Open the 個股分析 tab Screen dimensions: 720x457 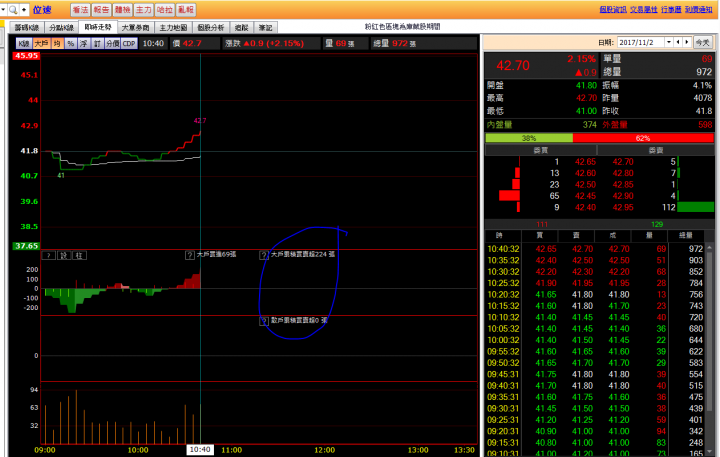(x=211, y=28)
